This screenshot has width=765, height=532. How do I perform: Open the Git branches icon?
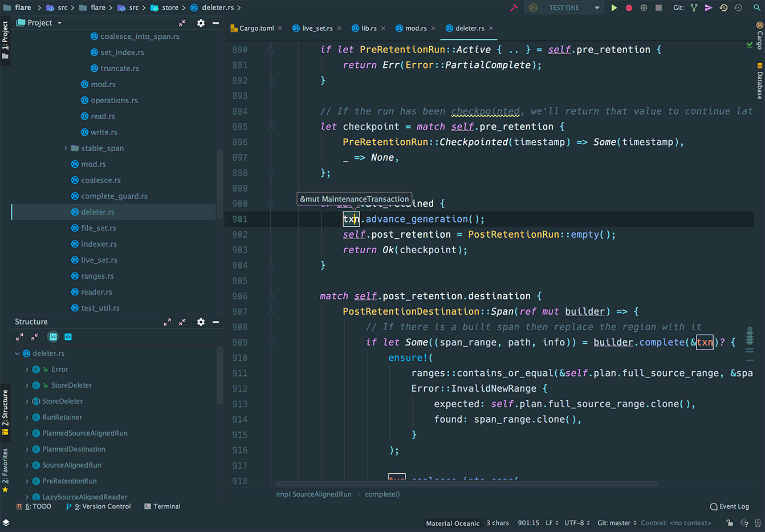694,8
